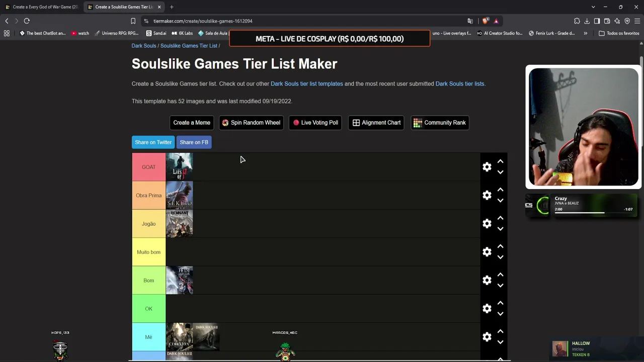
Task: View the Community Rank
Action: coord(440,123)
